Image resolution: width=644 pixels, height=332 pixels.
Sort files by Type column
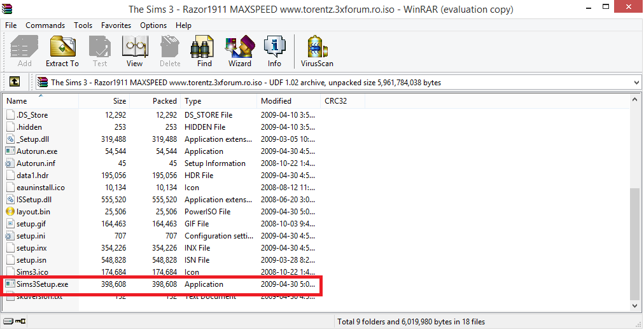tap(219, 101)
